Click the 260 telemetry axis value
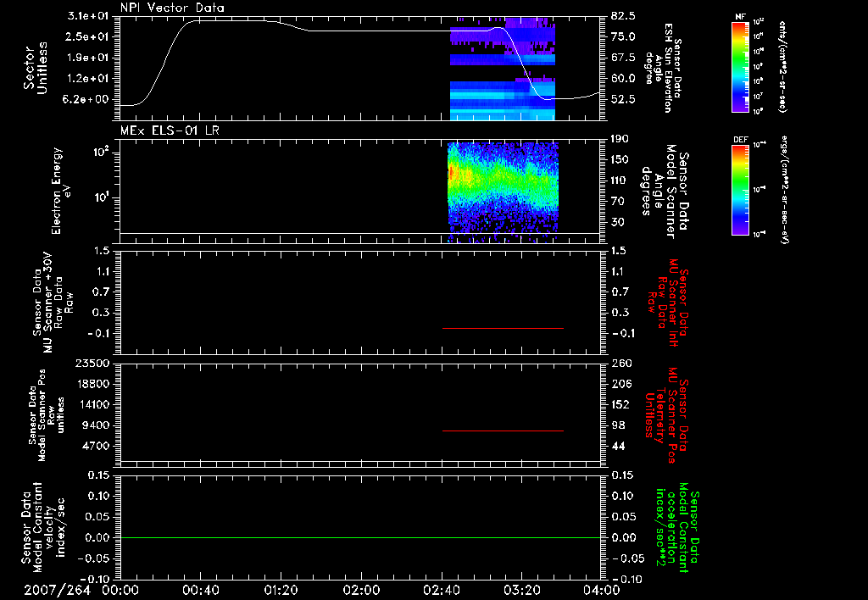The image size is (868, 600). click(620, 364)
